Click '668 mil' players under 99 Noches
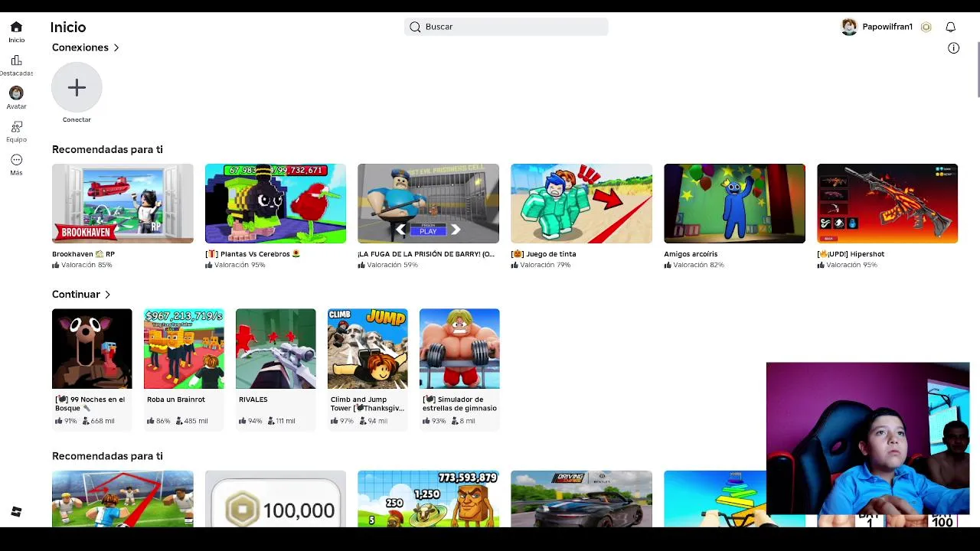This screenshot has height=551, width=980. click(x=103, y=421)
